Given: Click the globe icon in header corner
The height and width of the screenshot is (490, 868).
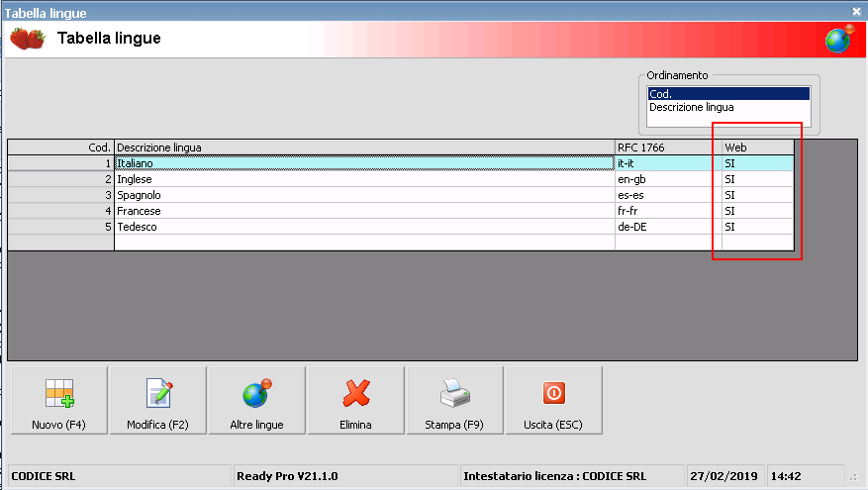Looking at the screenshot, I should [x=839, y=40].
